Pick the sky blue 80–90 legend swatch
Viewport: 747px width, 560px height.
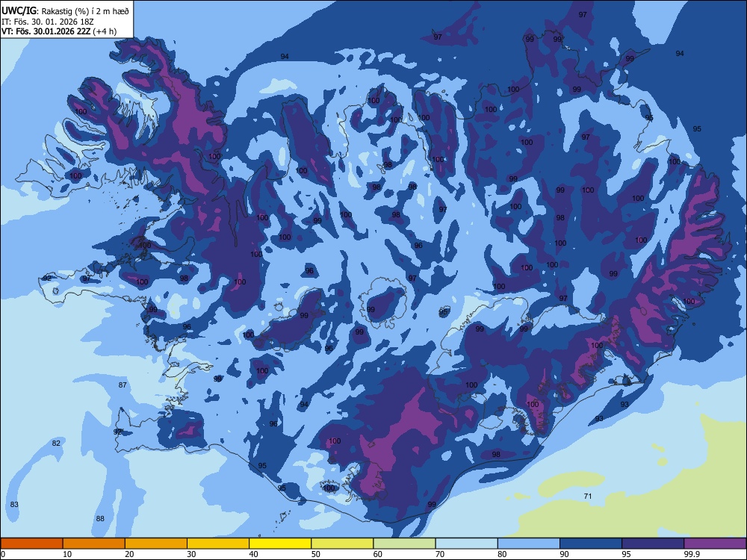click(x=529, y=544)
